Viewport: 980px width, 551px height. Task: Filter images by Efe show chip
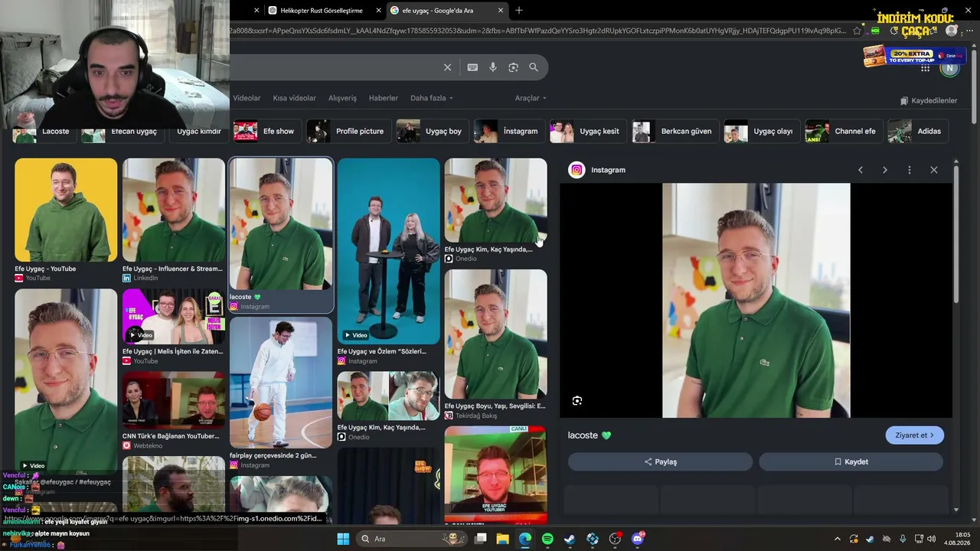coord(266,131)
